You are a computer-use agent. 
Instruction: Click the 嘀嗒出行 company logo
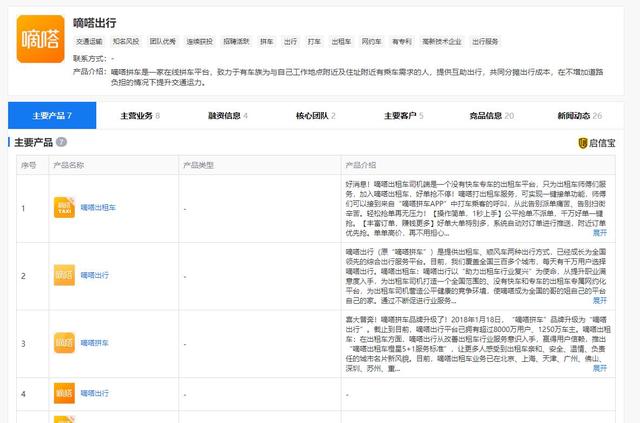pos(40,39)
